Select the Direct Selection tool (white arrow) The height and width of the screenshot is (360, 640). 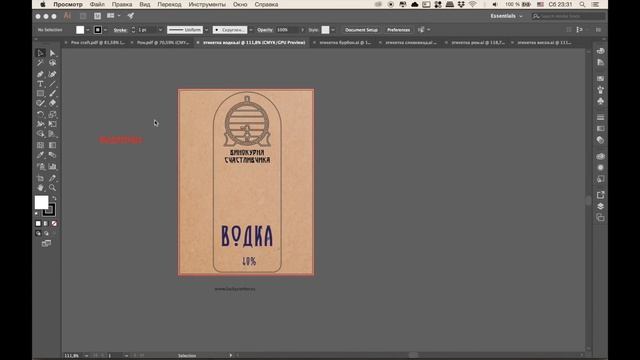coord(52,53)
